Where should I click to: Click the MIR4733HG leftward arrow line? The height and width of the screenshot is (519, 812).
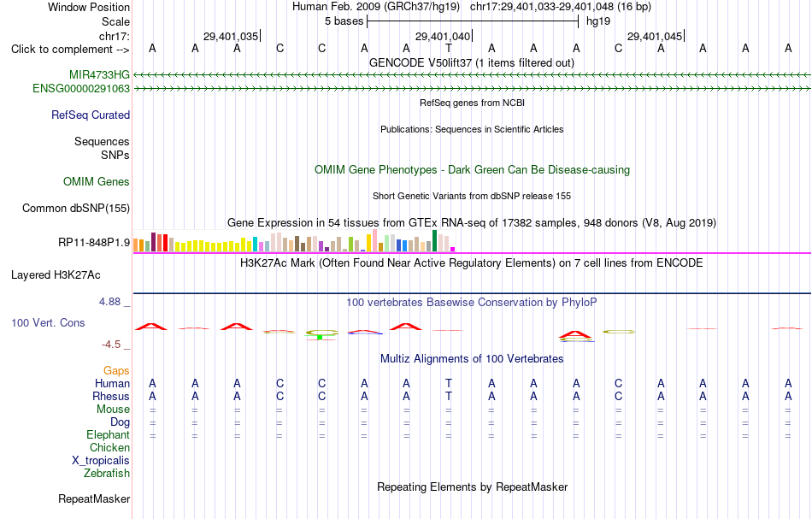coord(472,75)
